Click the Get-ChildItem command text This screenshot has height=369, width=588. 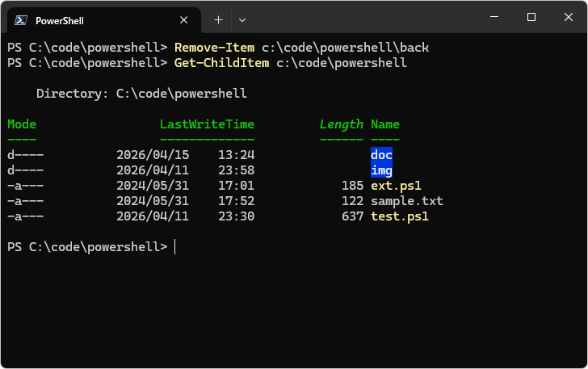click(x=221, y=63)
